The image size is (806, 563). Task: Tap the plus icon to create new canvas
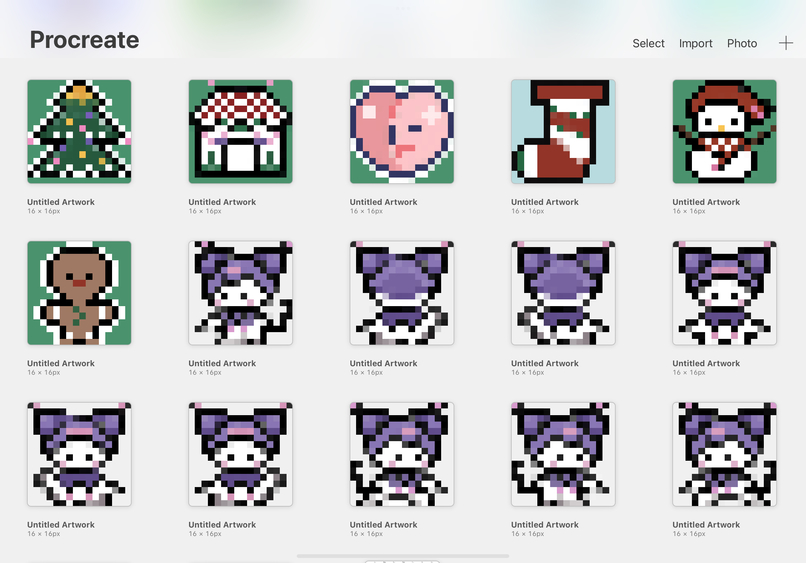tap(785, 43)
